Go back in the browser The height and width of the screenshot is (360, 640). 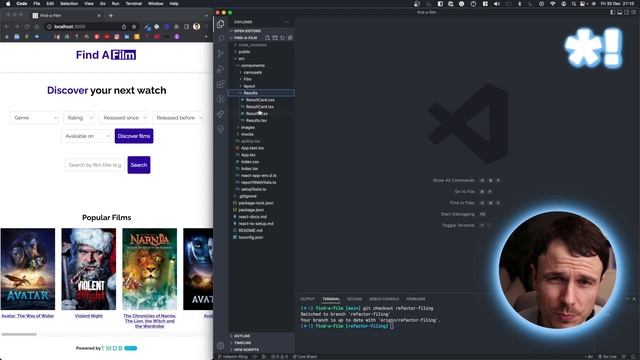coord(7,27)
